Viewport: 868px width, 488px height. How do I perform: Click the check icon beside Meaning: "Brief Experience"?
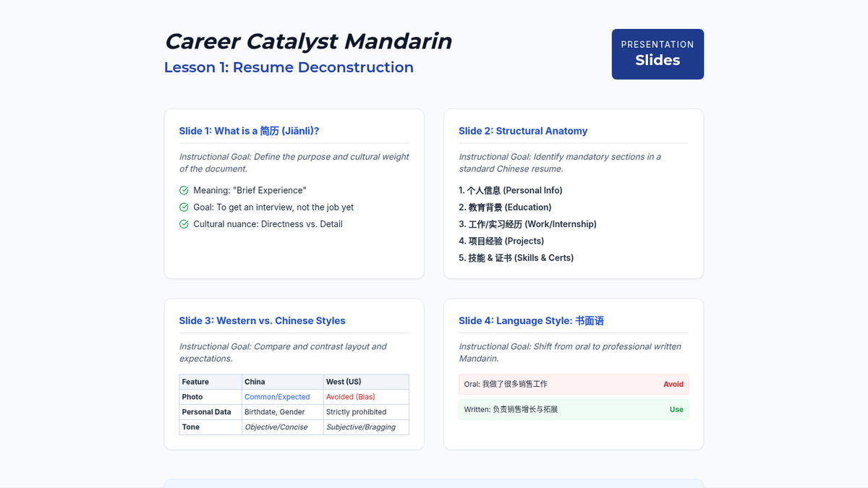184,191
